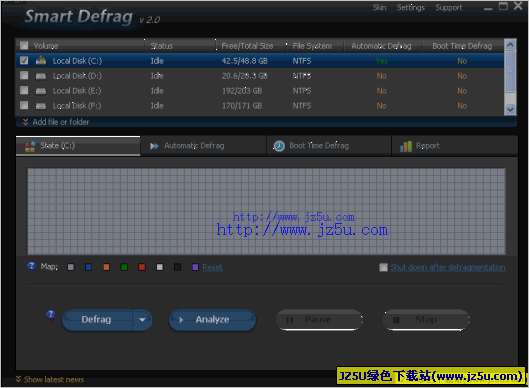Click the Local Disk (D:) drive icon

tap(41, 76)
